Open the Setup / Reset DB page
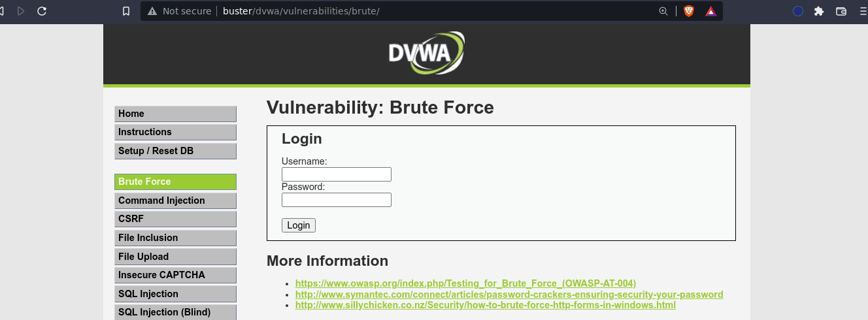This screenshot has width=868, height=320. 175,151
